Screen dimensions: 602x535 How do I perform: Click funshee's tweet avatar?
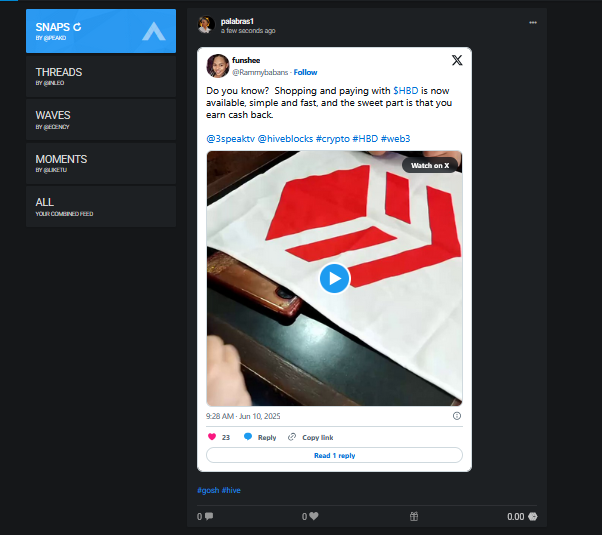coord(218,66)
